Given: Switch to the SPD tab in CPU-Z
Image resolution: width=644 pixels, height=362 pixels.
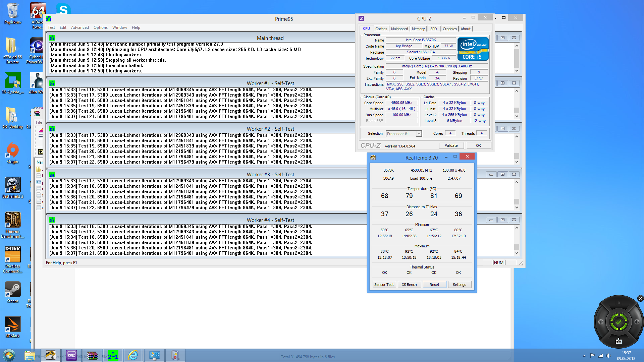Looking at the screenshot, I should click(434, 29).
